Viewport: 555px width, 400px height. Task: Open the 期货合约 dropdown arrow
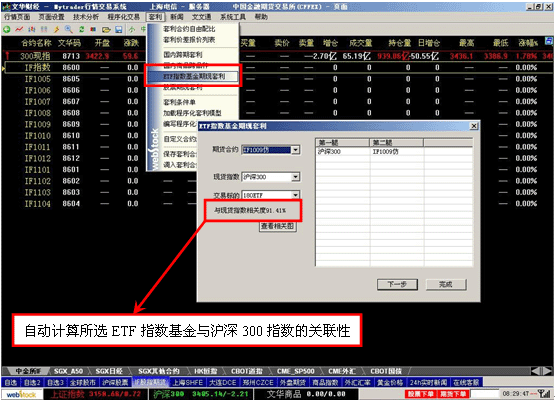point(295,150)
